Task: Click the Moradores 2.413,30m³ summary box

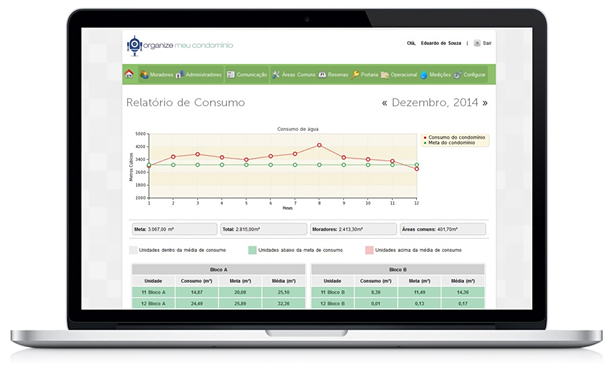Action: pos(353,229)
